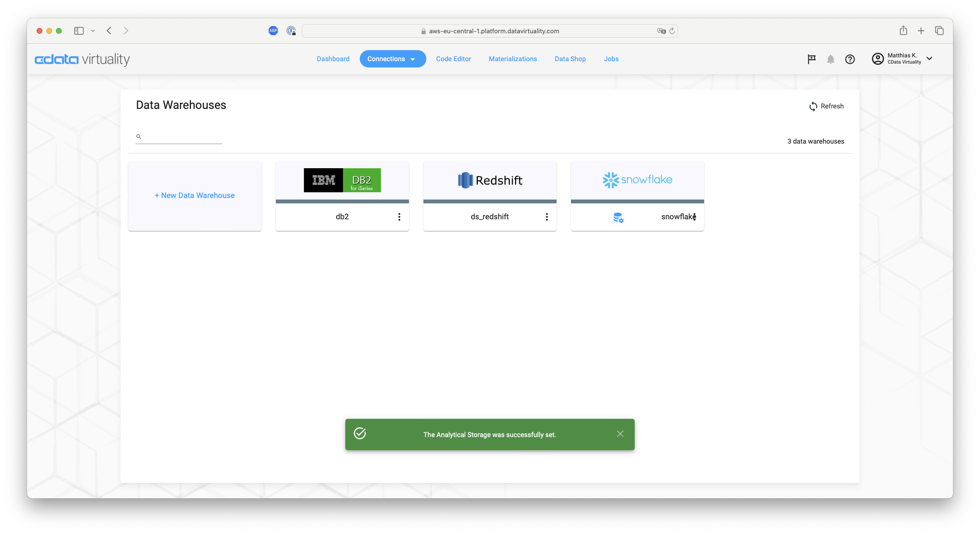The image size is (980, 534).
Task: Open the db2 three-dot menu
Action: click(399, 217)
